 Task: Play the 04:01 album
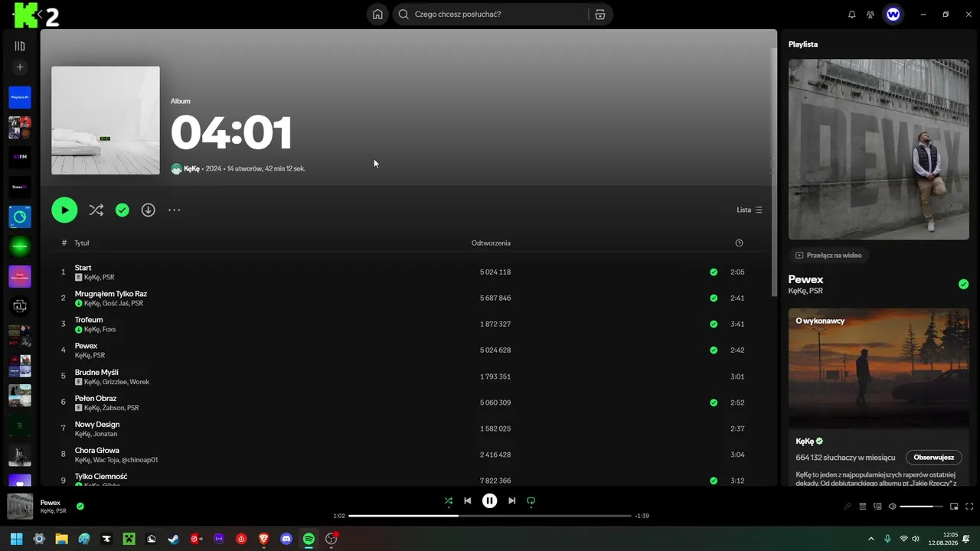pos(64,210)
